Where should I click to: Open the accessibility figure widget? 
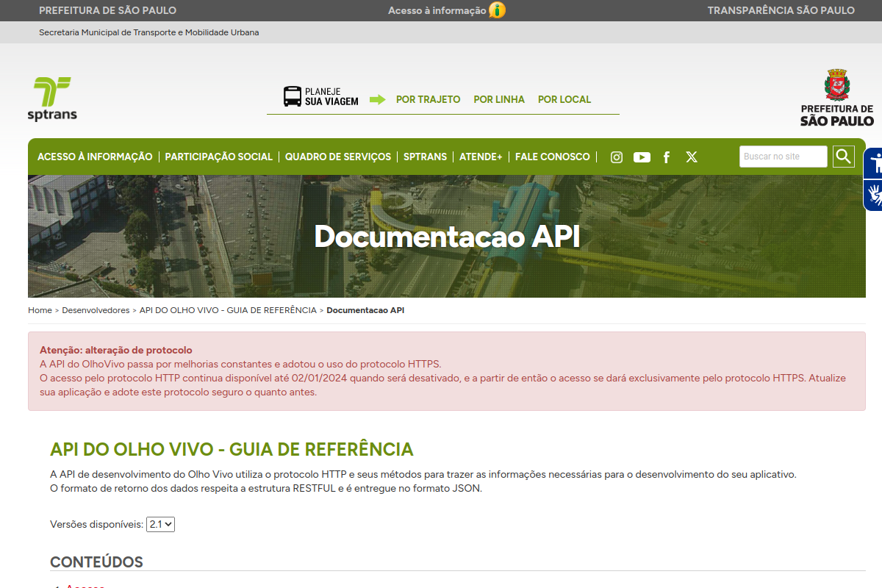[873, 163]
